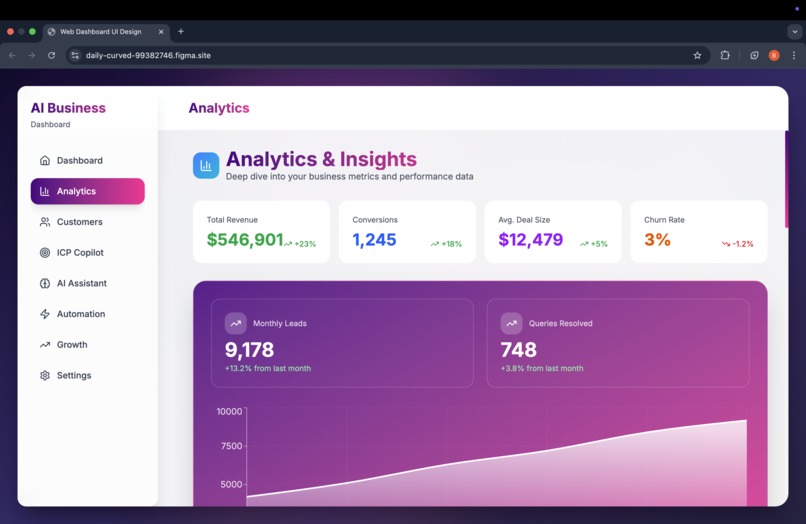This screenshot has width=806, height=524.
Task: Click the page scrollbar thumb on right
Action: click(x=786, y=179)
